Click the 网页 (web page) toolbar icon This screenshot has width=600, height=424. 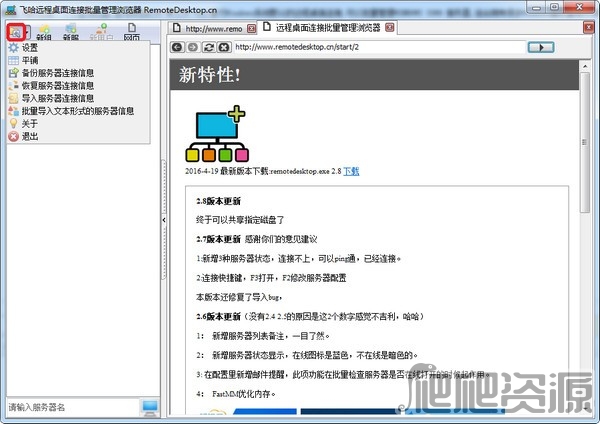pyautogui.click(x=132, y=32)
